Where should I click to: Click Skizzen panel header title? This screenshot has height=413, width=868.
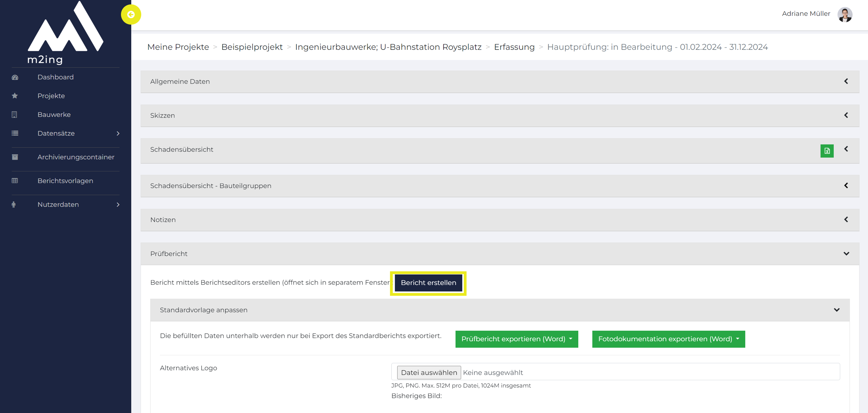[x=162, y=116]
